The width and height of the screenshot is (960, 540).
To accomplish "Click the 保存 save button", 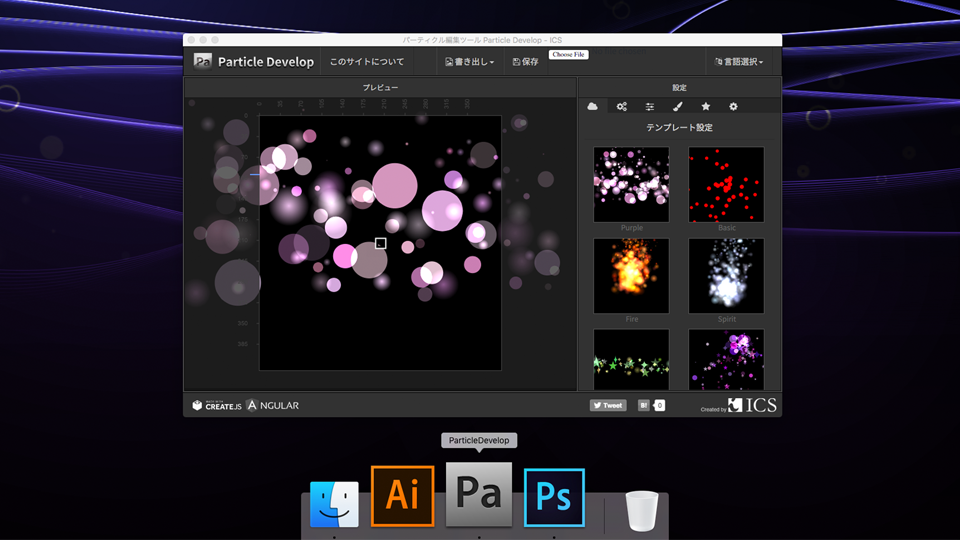I will tap(525, 62).
